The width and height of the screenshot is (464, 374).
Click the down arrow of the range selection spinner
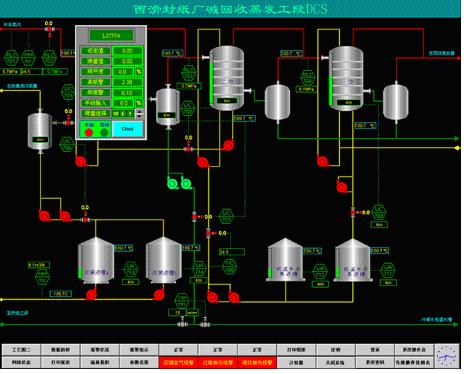140,116
